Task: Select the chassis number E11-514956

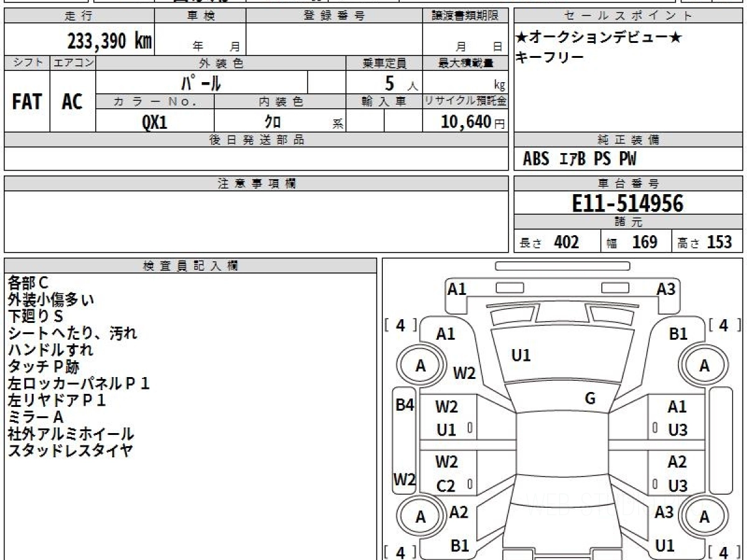Action: (x=627, y=203)
